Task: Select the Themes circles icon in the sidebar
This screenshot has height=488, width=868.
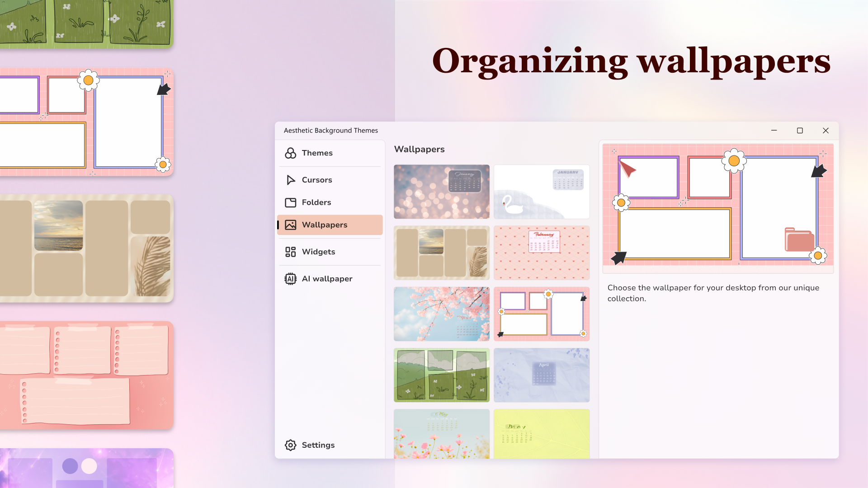Action: pyautogui.click(x=290, y=153)
